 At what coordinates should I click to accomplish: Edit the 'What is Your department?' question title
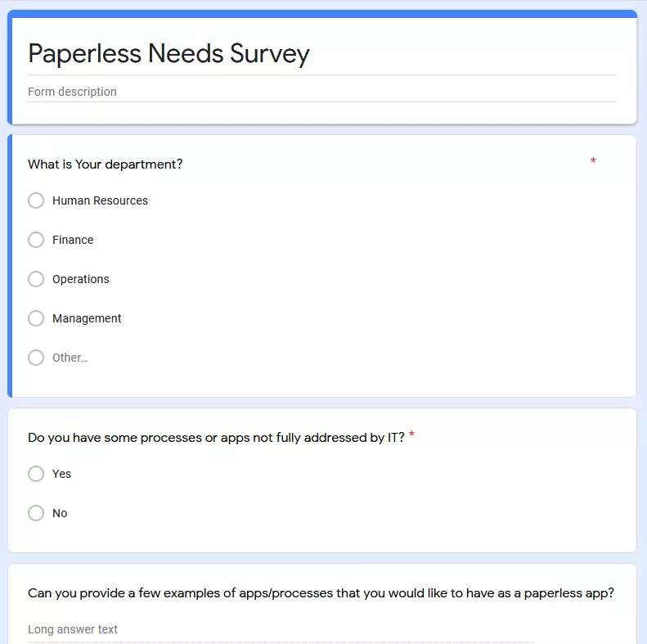tap(106, 164)
